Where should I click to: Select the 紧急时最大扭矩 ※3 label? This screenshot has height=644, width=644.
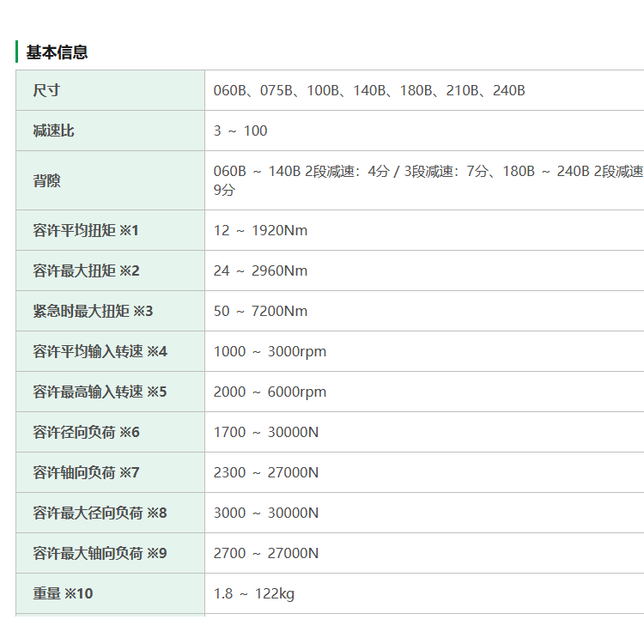(93, 311)
